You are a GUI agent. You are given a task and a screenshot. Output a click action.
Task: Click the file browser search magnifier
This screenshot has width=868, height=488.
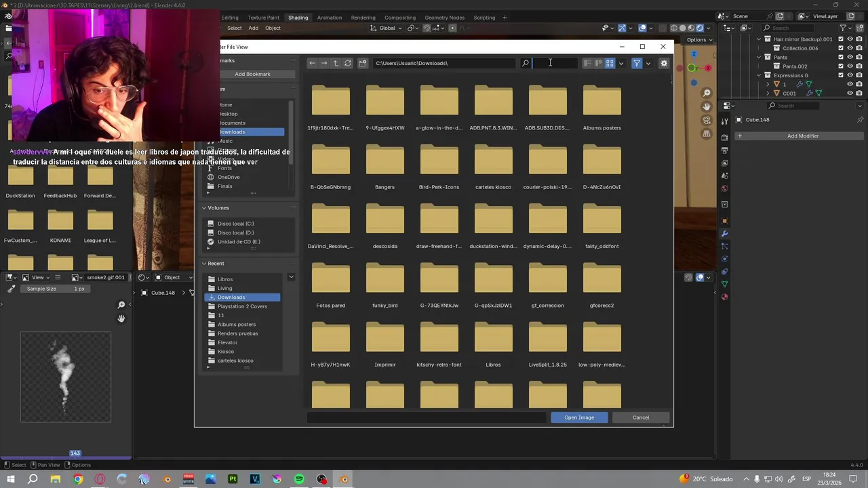(525, 63)
